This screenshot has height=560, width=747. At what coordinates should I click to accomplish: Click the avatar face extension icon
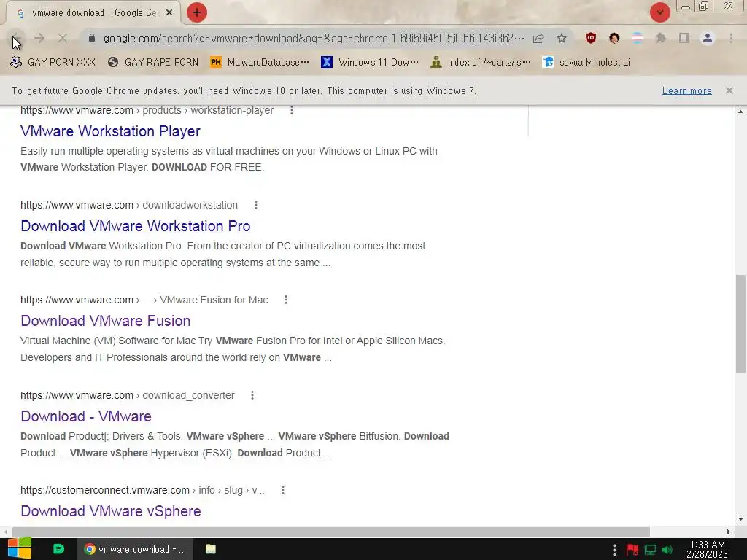pos(614,38)
